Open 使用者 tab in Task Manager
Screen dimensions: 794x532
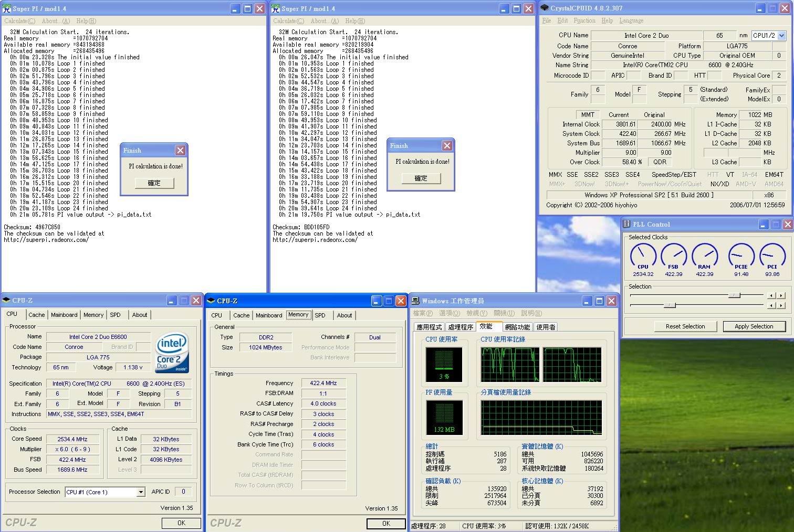coord(546,327)
